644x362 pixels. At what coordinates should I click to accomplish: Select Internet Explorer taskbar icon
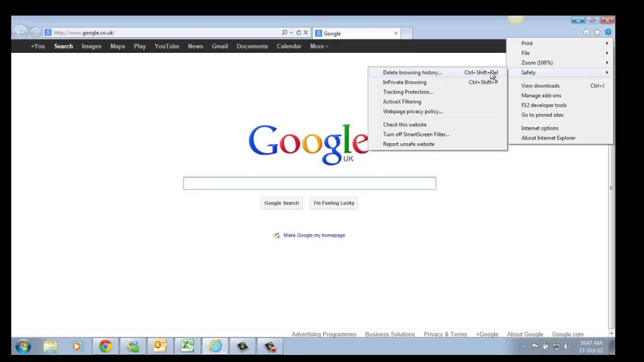pyautogui.click(x=215, y=346)
